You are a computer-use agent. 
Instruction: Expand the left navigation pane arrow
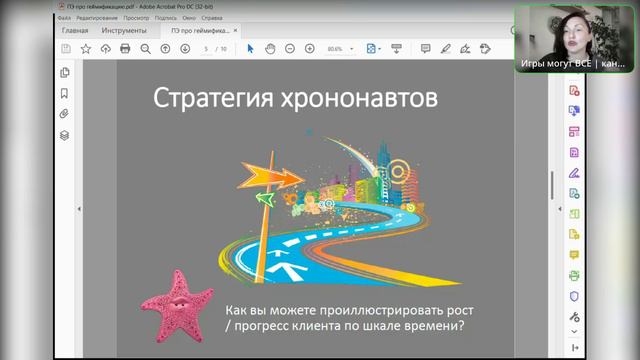(x=79, y=209)
